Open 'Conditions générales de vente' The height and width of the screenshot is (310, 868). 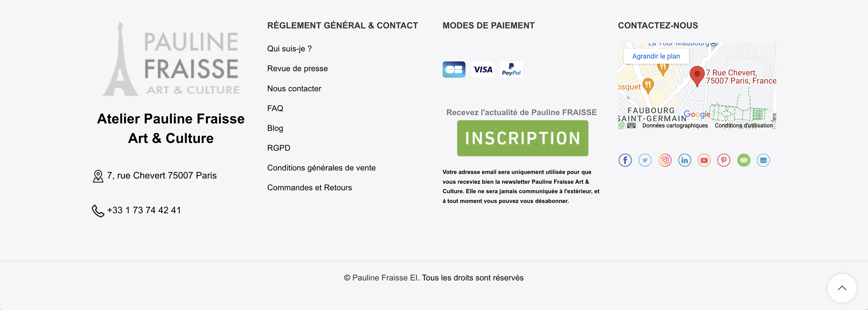coord(321,168)
